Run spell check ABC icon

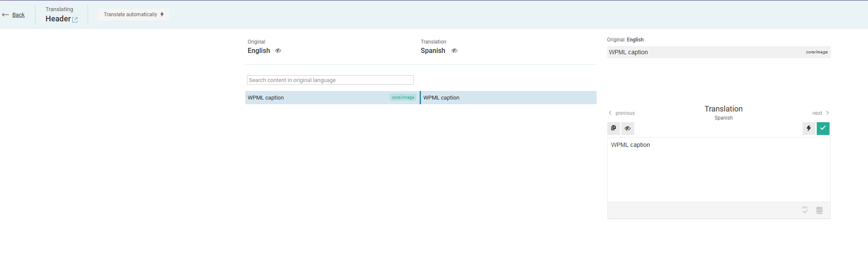click(x=805, y=210)
